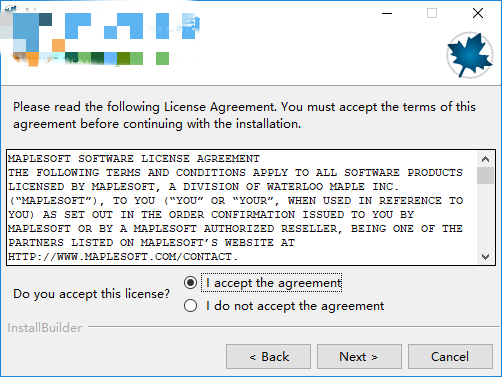Select "I do not accept the agreement" option

pos(190,306)
